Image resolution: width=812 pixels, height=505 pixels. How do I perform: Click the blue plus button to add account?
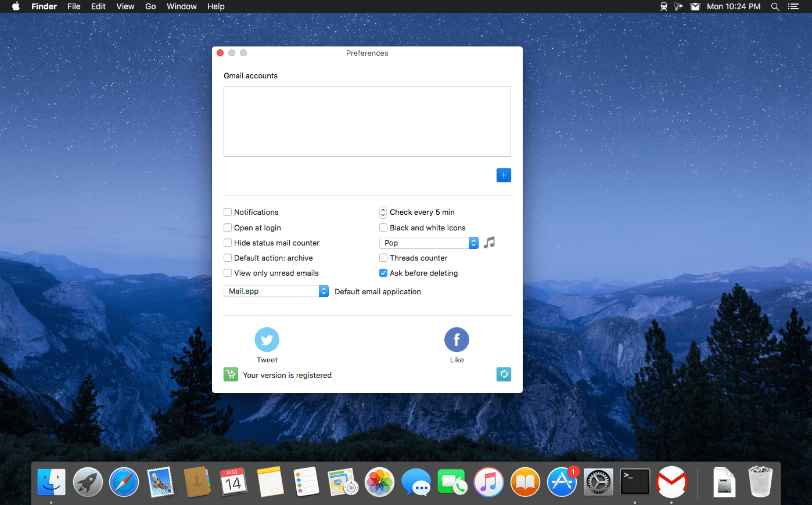[504, 175]
